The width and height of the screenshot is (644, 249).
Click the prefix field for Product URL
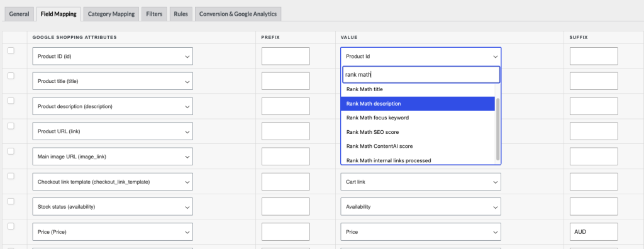tap(286, 131)
